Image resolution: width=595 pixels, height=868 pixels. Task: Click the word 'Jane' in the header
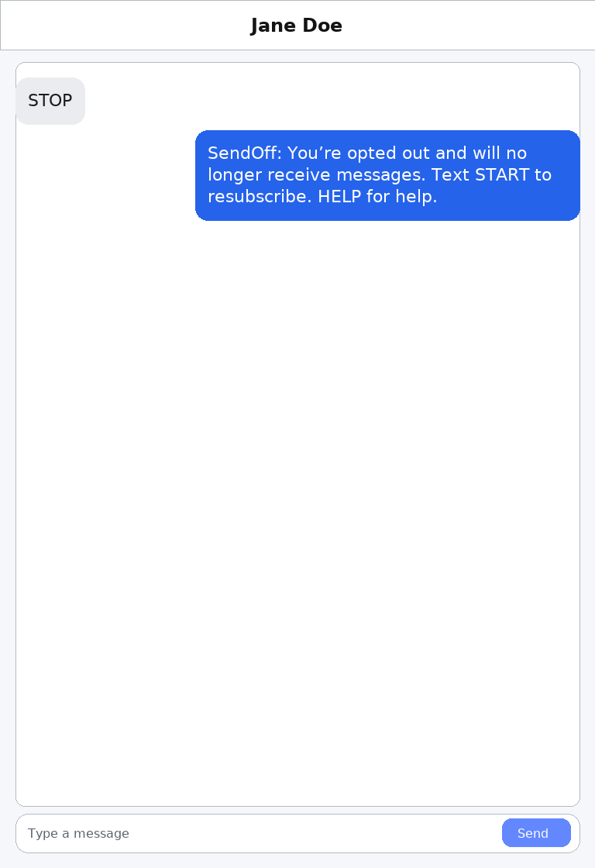[273, 26]
